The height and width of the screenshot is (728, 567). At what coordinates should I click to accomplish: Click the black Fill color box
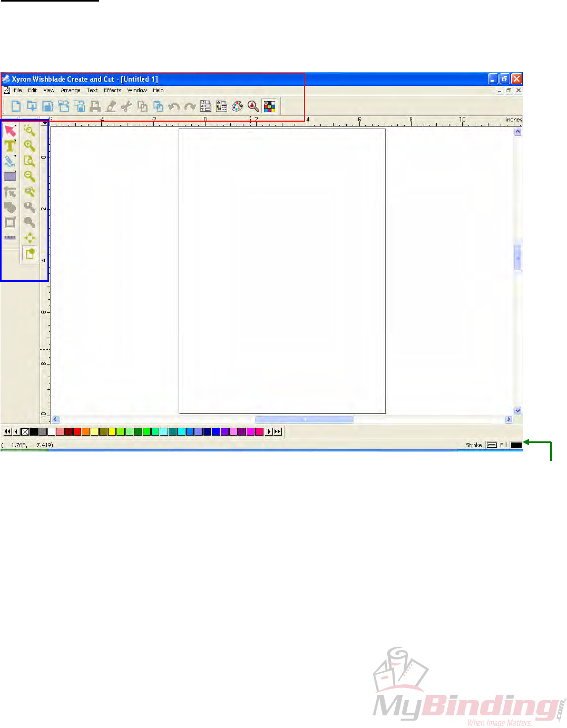pos(516,445)
